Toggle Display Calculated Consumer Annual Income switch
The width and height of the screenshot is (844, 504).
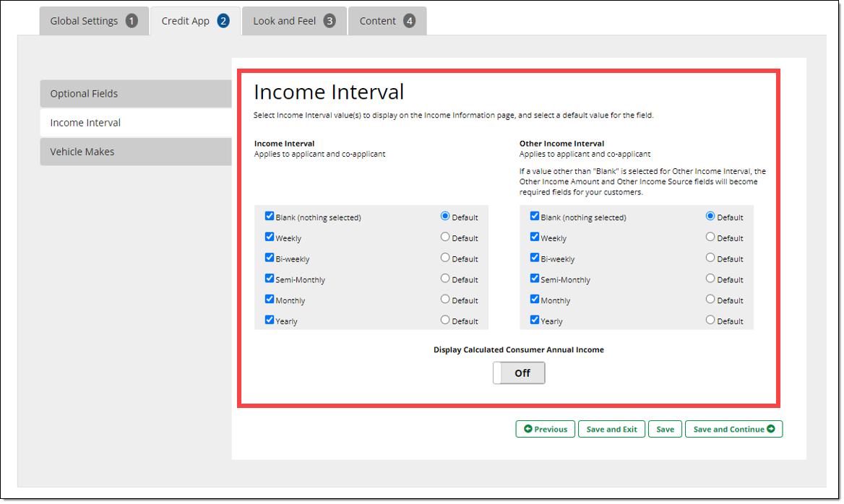click(x=519, y=373)
